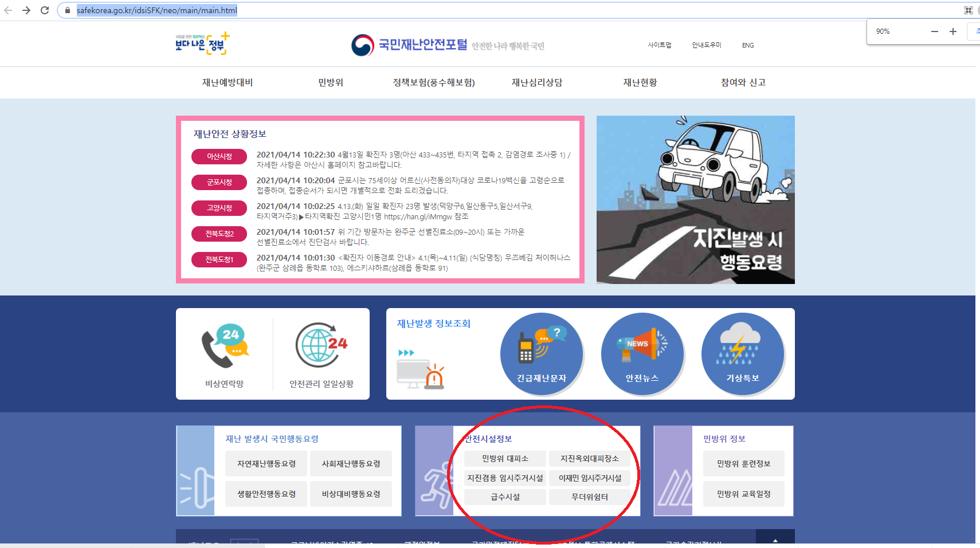Open 급수시설
The image size is (980, 548).
pyautogui.click(x=505, y=497)
